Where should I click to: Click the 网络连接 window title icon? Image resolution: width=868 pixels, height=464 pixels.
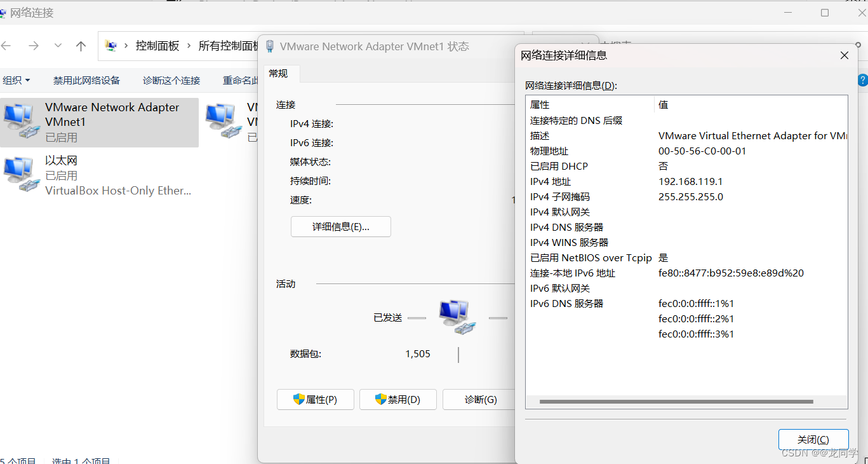tap(3, 13)
